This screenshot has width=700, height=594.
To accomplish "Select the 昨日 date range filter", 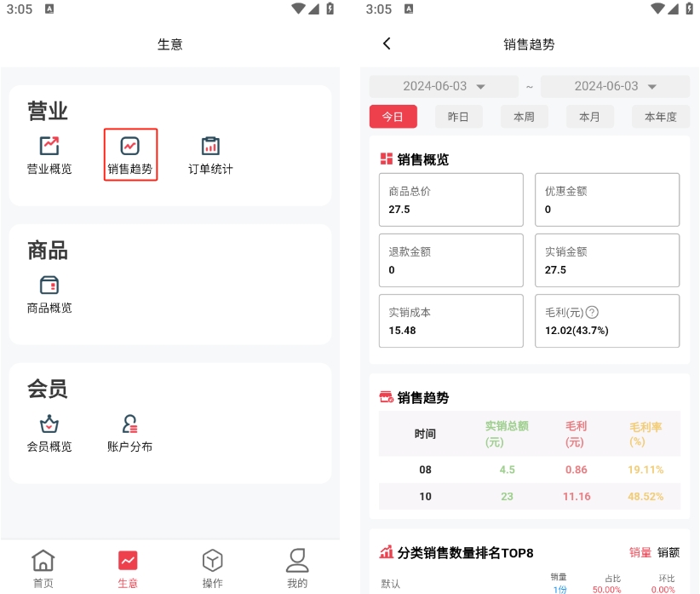I will pos(458,117).
